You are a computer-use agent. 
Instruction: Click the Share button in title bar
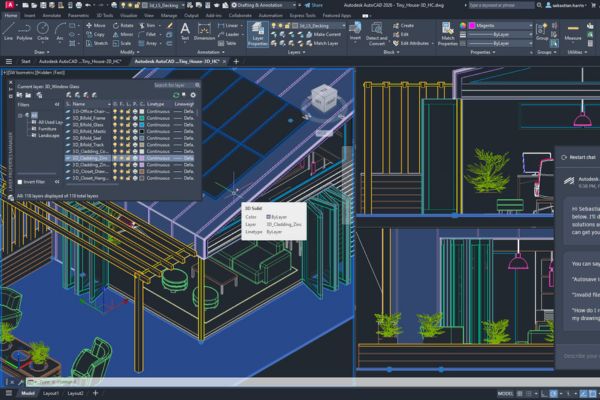pos(314,5)
